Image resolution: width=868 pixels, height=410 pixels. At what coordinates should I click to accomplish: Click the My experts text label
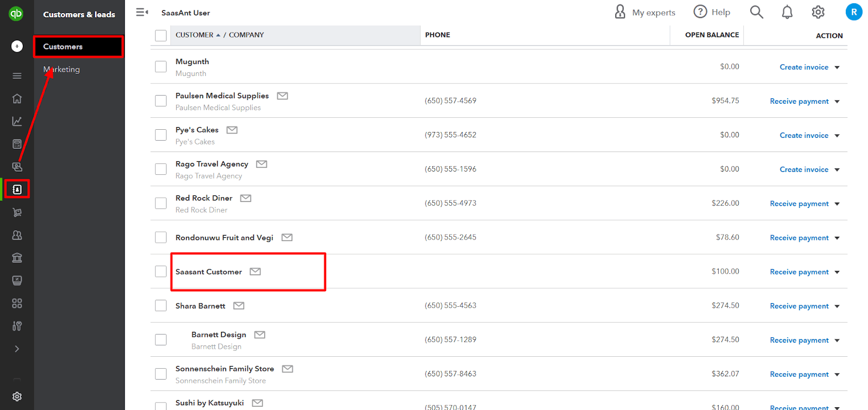click(x=654, y=12)
